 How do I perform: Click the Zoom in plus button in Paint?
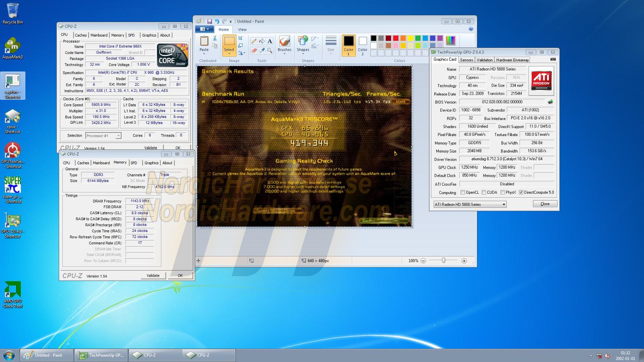(464, 261)
